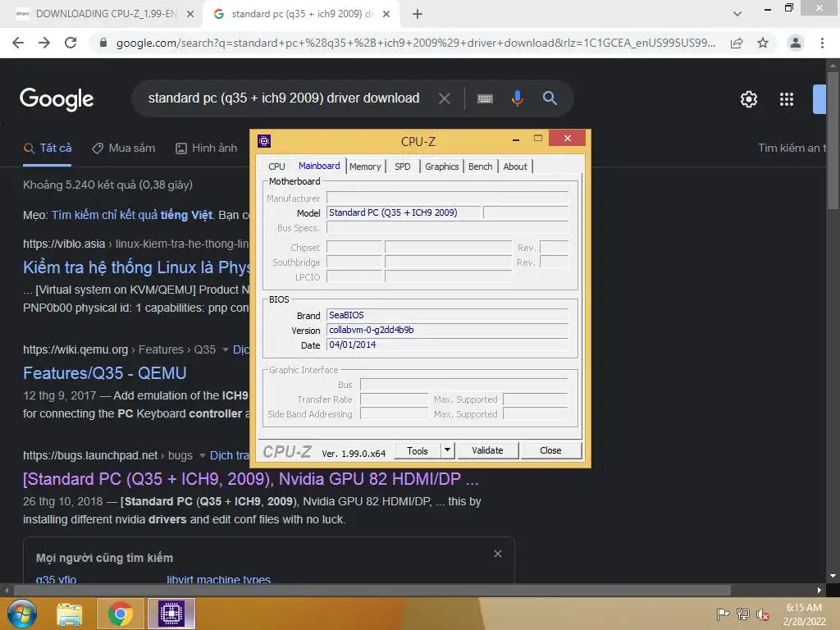Open the network icon in system tray
The height and width of the screenshot is (630, 840).
(x=742, y=614)
